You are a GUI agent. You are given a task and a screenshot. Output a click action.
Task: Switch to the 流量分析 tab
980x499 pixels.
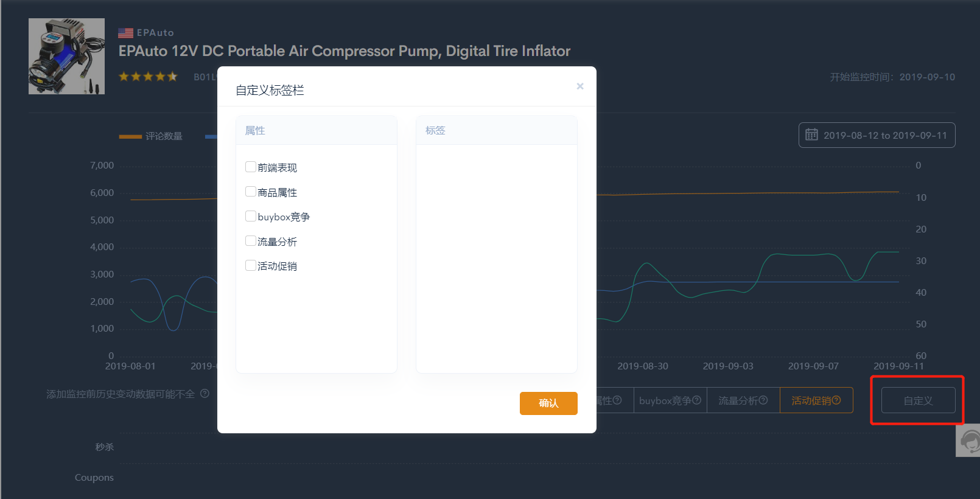pyautogui.click(x=743, y=400)
